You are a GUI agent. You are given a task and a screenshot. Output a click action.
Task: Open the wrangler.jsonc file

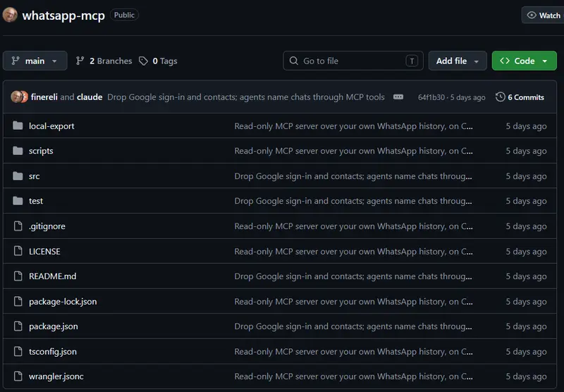pyautogui.click(x=56, y=376)
